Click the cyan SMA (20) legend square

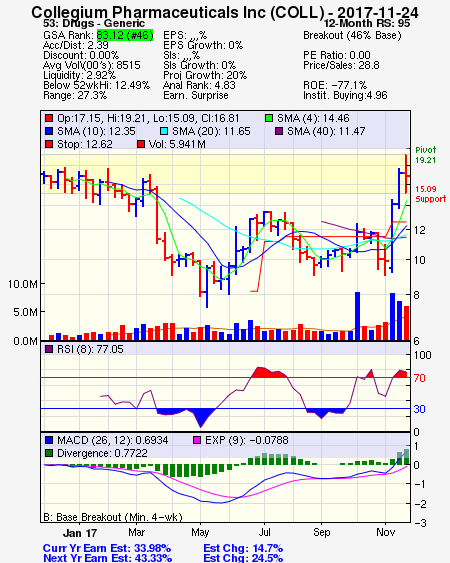pos(164,131)
